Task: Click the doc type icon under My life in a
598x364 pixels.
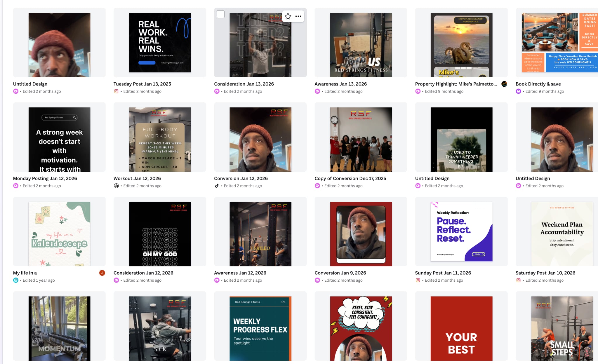Action: click(x=16, y=280)
